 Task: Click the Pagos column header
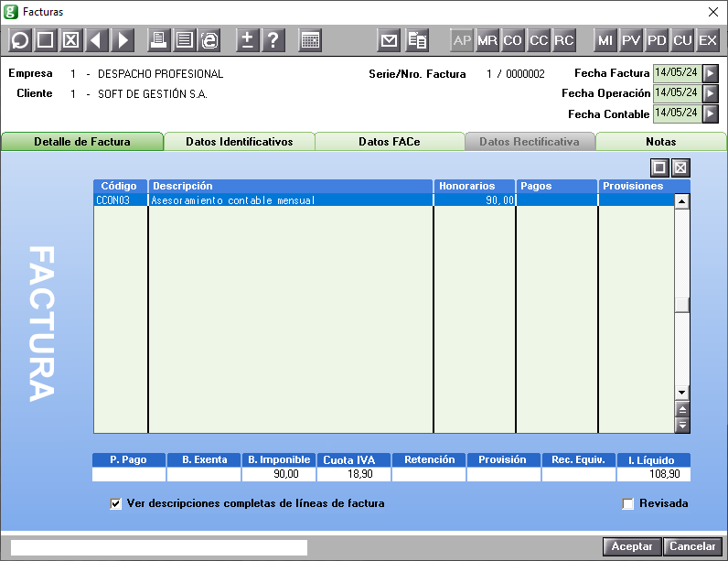click(557, 186)
